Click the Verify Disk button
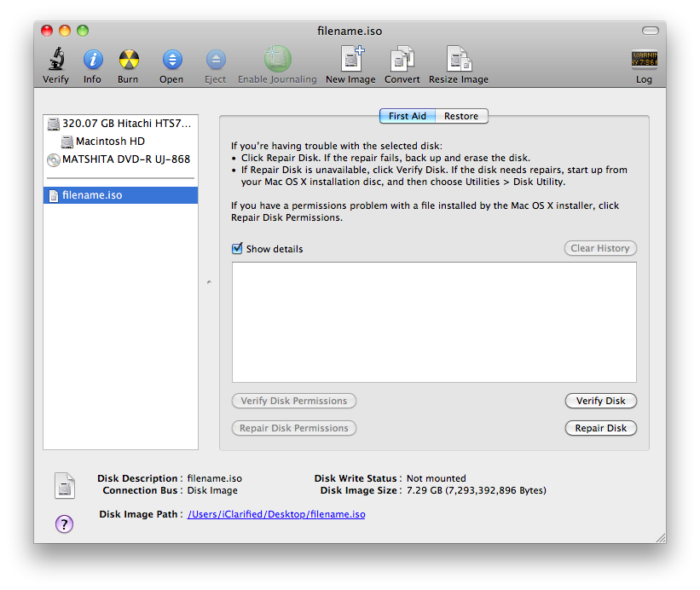The height and width of the screenshot is (590, 700). (600, 401)
